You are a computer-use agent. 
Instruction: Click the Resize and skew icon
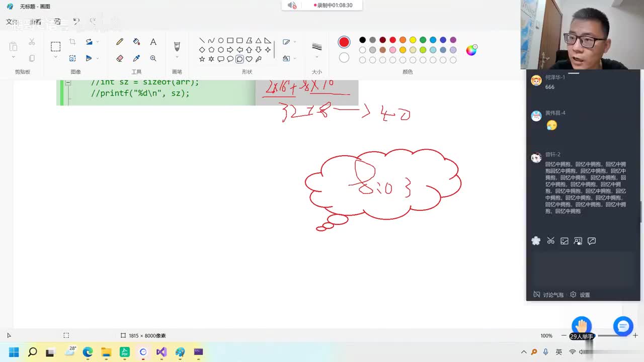(x=72, y=58)
